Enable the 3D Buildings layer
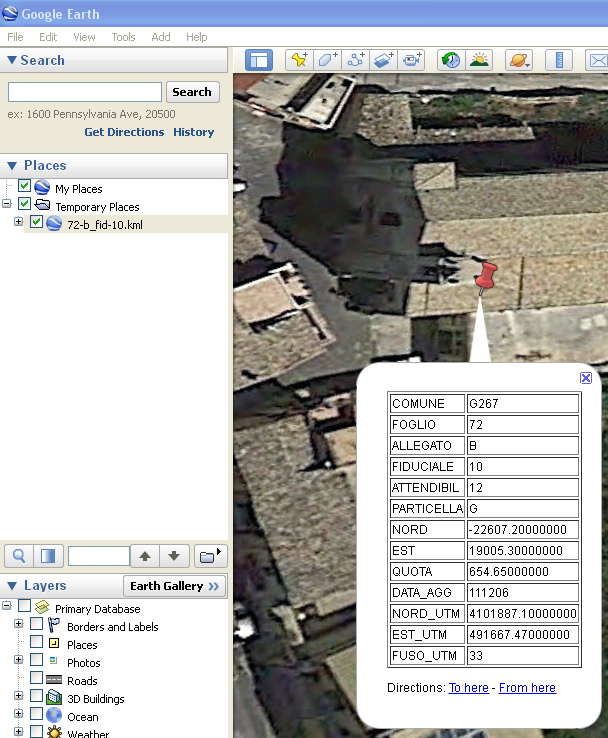Screen dimensions: 608x738 click(x=37, y=698)
